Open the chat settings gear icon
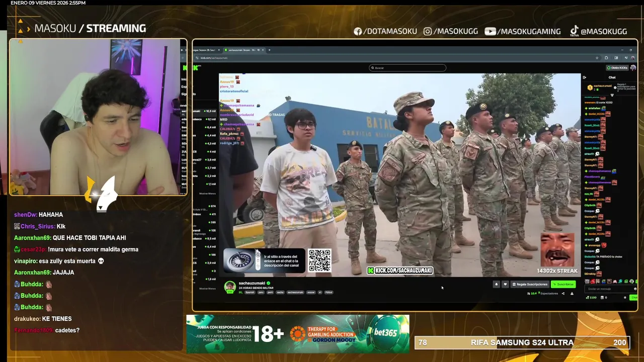This screenshot has height=362, width=644. (625, 298)
